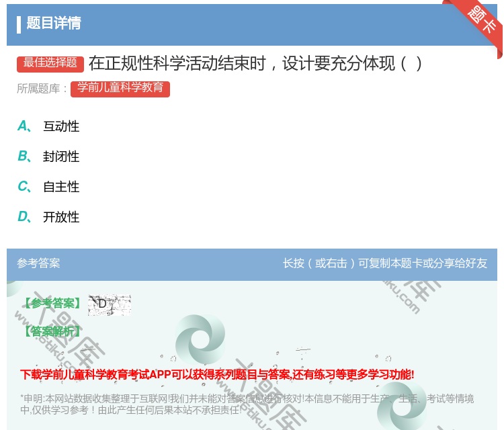Viewport: 504px width, 430px height.
Task: Click the 长按（或右击）可复制本题卡 hint text
Action: pos(385,263)
